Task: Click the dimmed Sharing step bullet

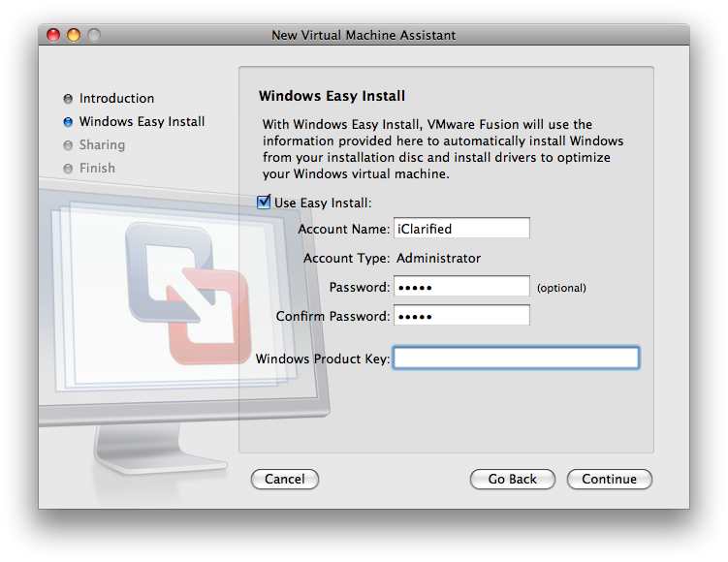Action: click(68, 145)
